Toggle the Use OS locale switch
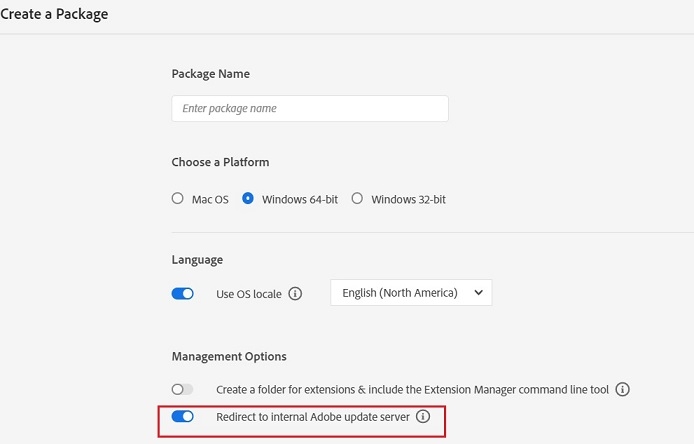 [x=183, y=294]
